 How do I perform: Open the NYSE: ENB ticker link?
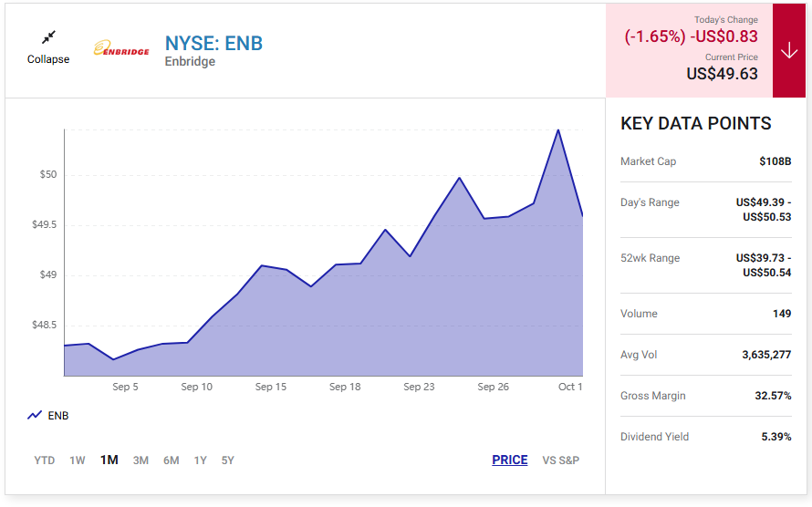point(213,44)
